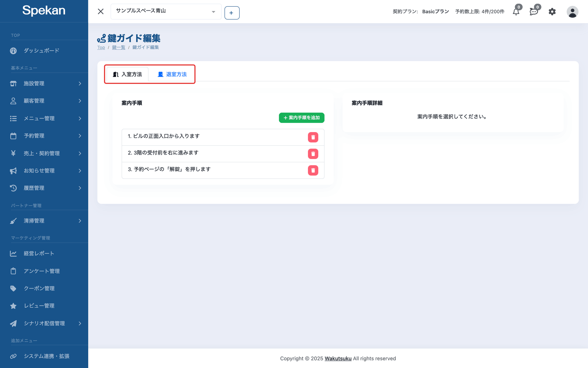The height and width of the screenshot is (368, 588).
Task: Click the 予約管理 calendar icon
Action: pyautogui.click(x=13, y=136)
